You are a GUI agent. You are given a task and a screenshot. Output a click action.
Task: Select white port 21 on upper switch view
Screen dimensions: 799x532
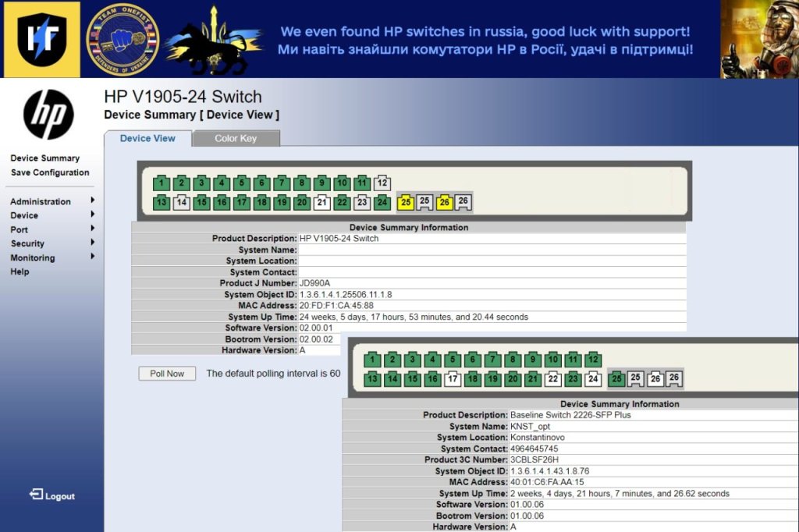(321, 203)
